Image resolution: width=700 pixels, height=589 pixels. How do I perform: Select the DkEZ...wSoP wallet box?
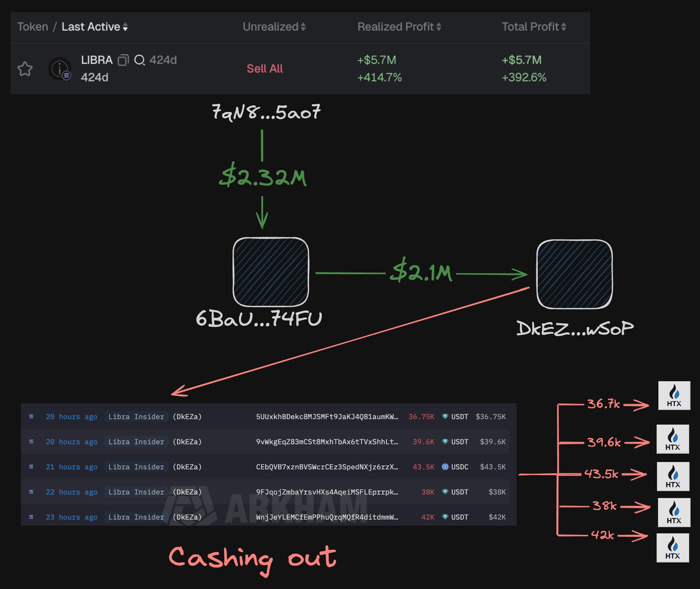pyautogui.click(x=574, y=274)
